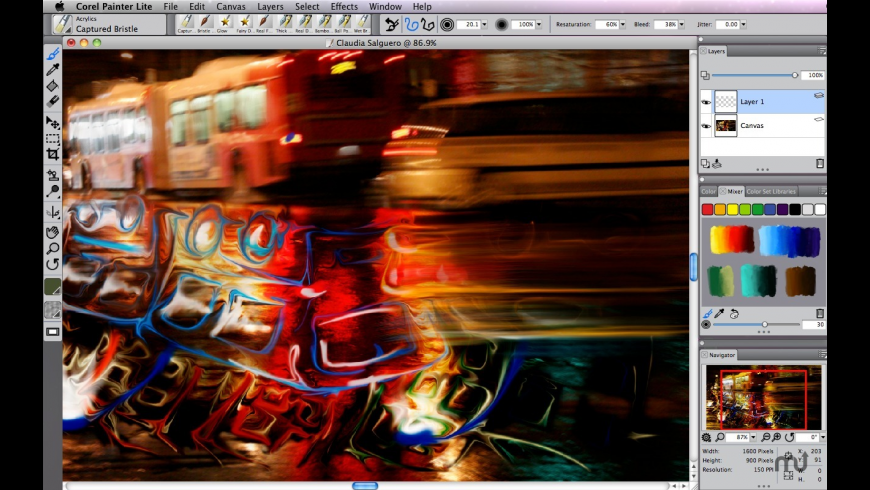Image resolution: width=870 pixels, height=490 pixels.
Task: Select the Dropper tool
Action: 53,69
